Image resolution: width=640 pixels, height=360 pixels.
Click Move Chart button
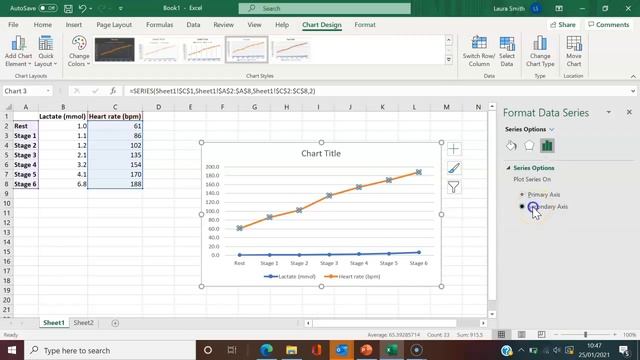573,51
